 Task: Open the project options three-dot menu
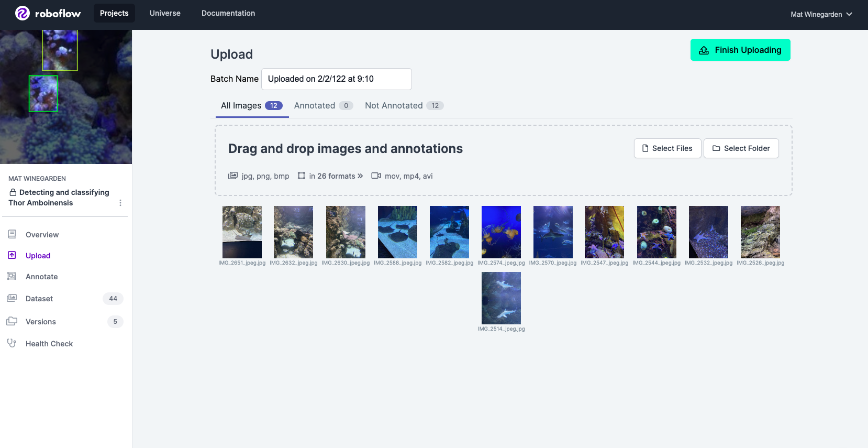point(120,203)
